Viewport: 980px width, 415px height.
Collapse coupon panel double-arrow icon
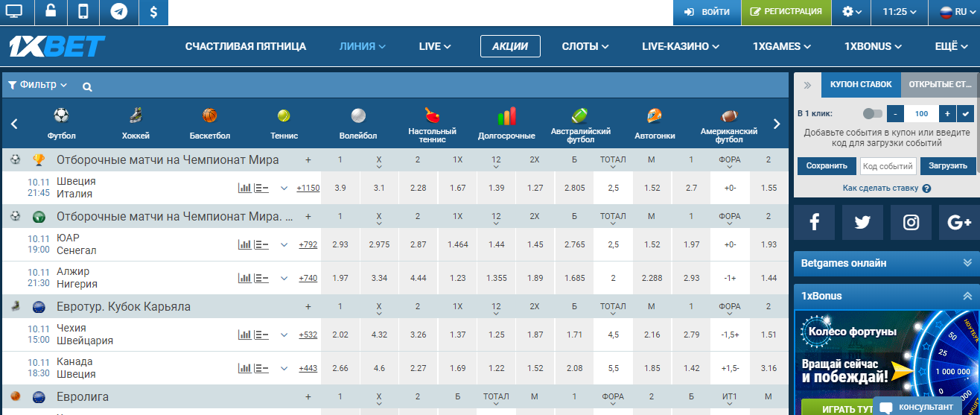click(x=807, y=85)
